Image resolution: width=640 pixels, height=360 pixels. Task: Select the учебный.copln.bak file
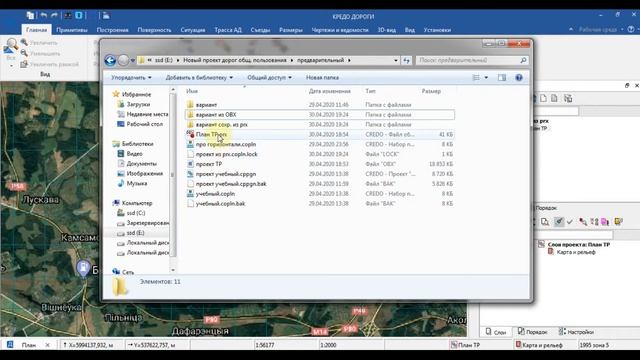(320, 203)
